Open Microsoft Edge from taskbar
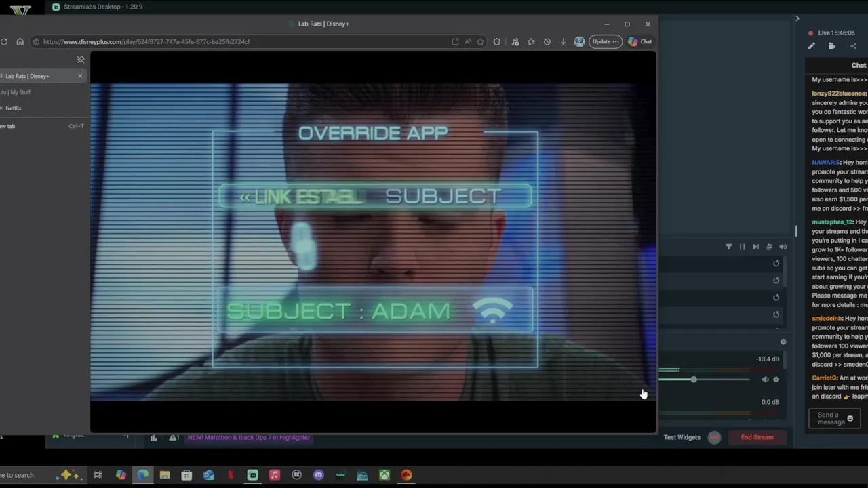Viewport: 868px width, 488px height. pyautogui.click(x=142, y=475)
